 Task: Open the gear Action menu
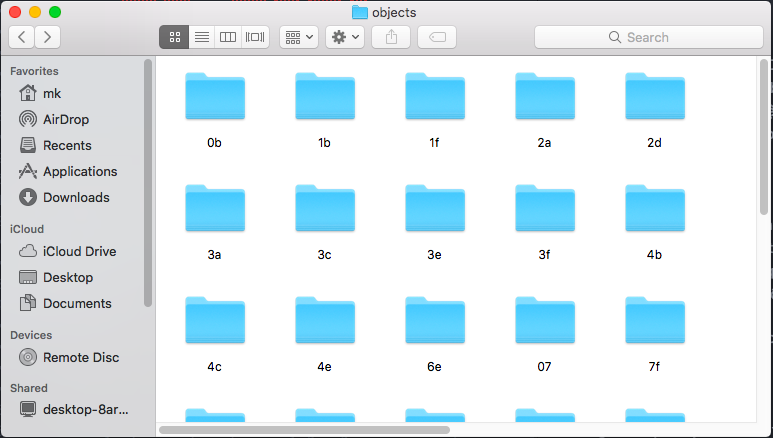(345, 37)
